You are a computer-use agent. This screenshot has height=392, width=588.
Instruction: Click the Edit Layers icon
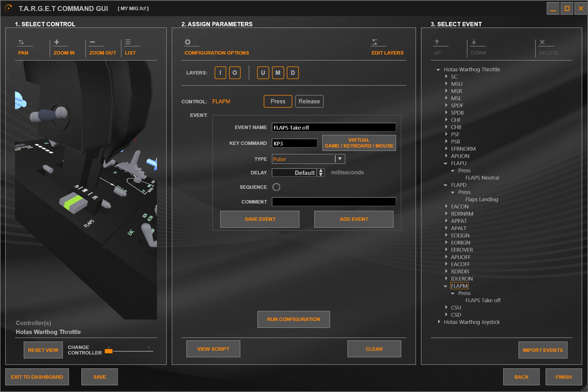374,42
